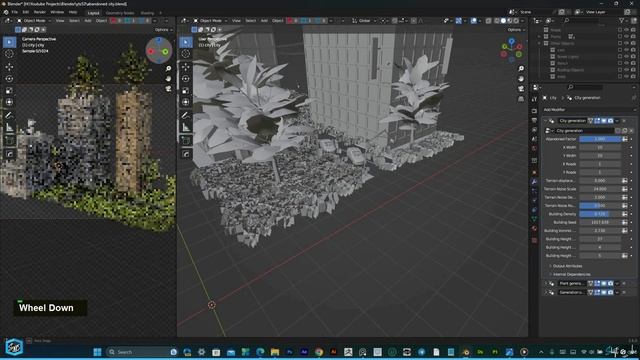Select the Transform tool in main viewport toolbar

click(x=186, y=102)
